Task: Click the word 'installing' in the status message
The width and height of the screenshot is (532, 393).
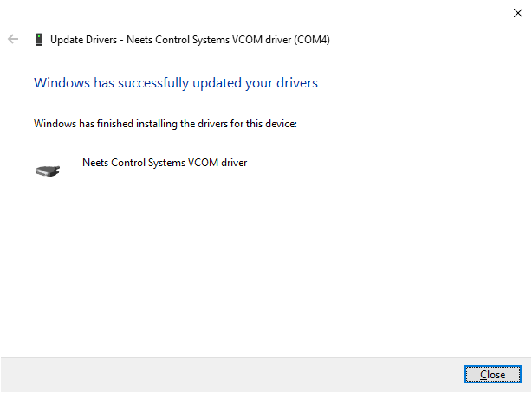Action: (157, 124)
